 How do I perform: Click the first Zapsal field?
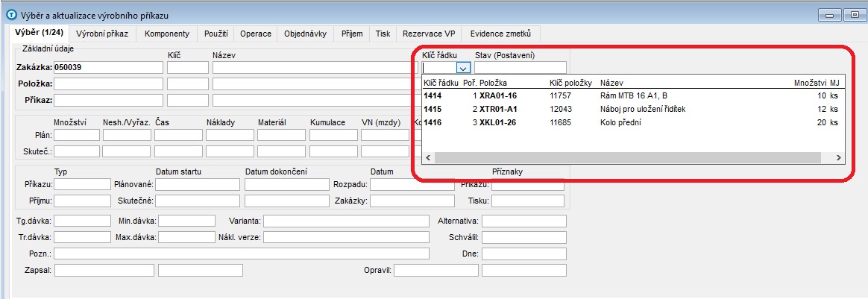point(104,270)
